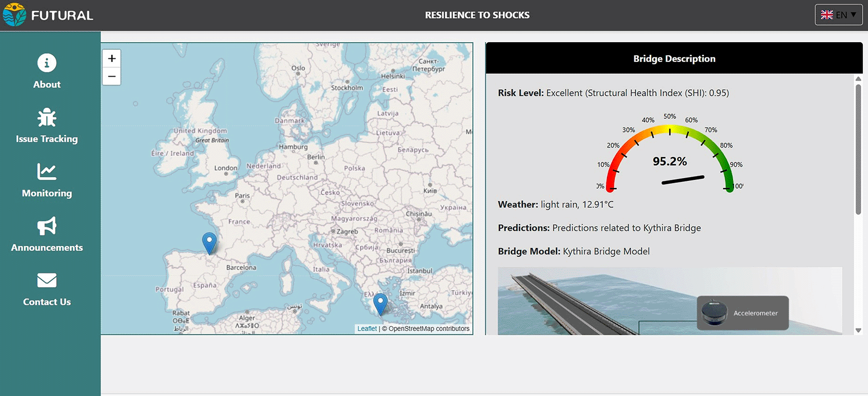Screen dimensions: 868x396
Task: Click the RESILIENCE TO SHOCKS title
Action: [477, 15]
